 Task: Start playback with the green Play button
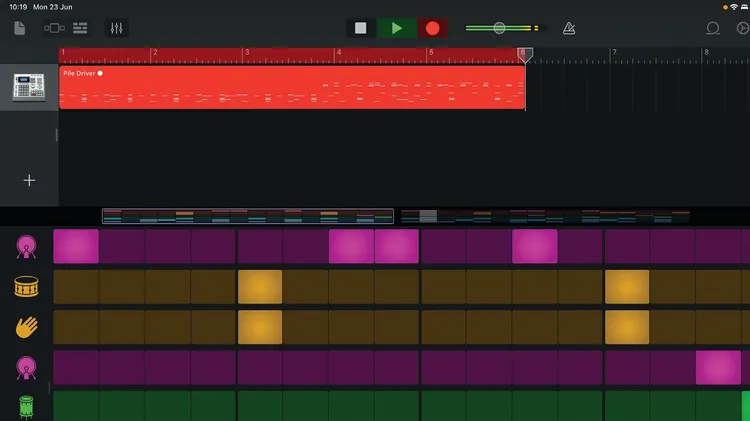click(x=397, y=28)
